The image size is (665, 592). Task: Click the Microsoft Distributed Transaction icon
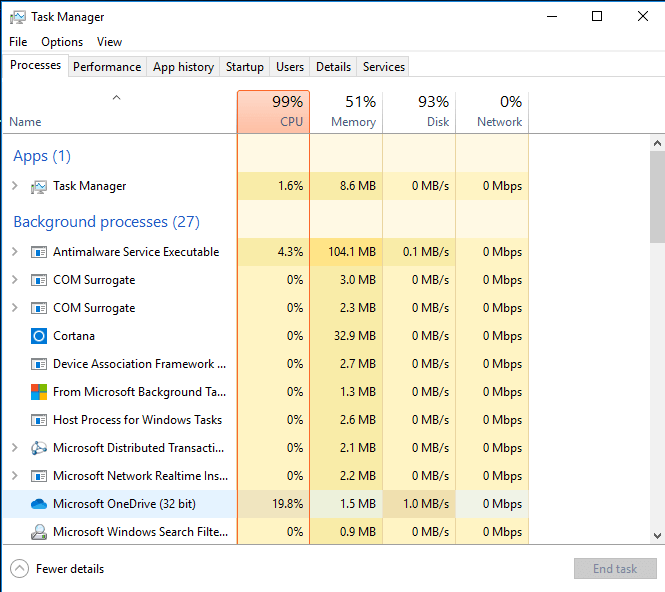pos(39,448)
